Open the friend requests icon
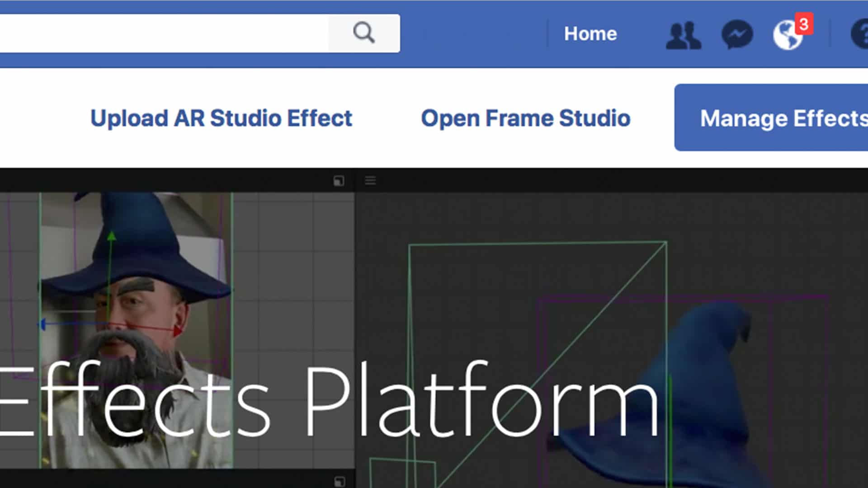Image resolution: width=868 pixels, height=488 pixels. (x=683, y=35)
